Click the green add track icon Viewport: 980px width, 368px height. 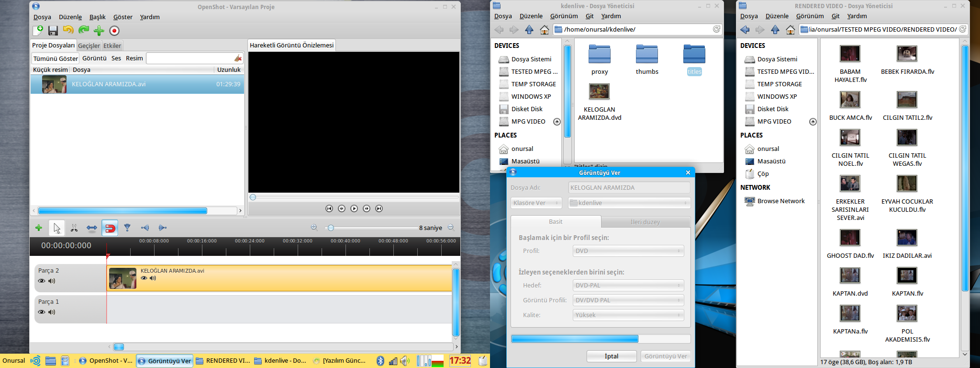39,228
